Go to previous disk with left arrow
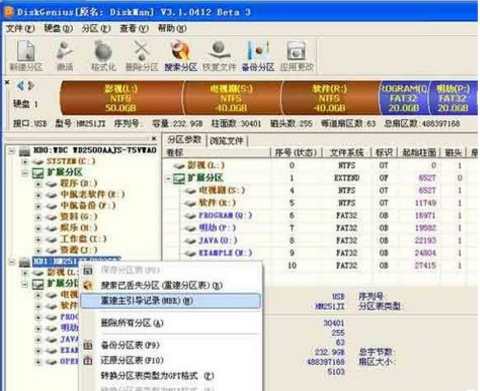The height and width of the screenshot is (391, 480). (x=21, y=86)
